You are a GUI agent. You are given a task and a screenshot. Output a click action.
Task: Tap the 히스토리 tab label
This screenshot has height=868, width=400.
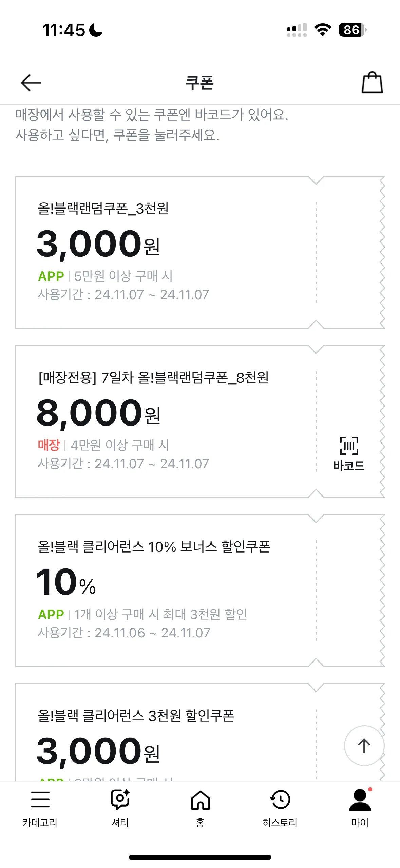(x=280, y=822)
